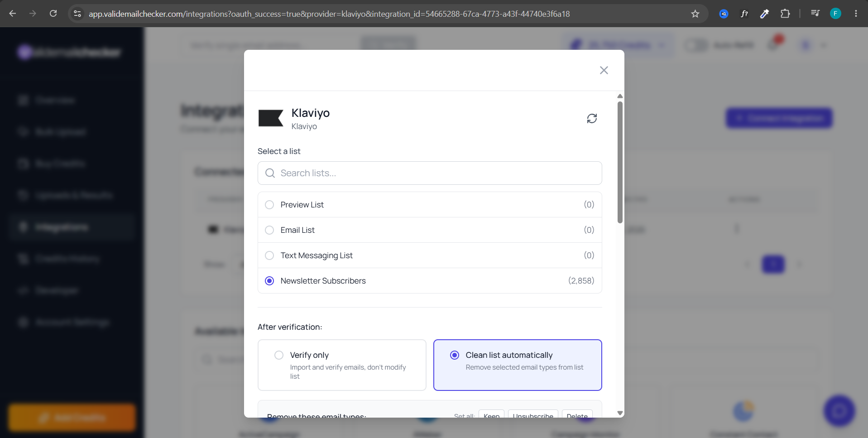The height and width of the screenshot is (438, 868).
Task: Open site information icon in address bar
Action: (77, 14)
